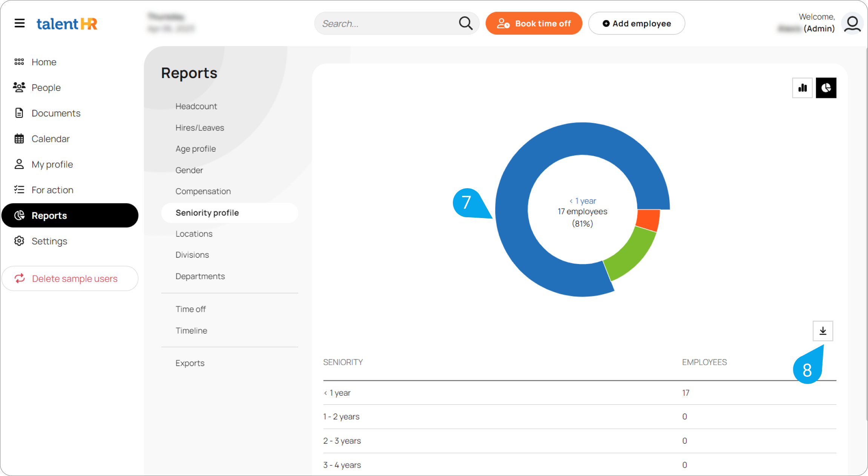
Task: Click the '3 - 4 years' table row
Action: point(580,465)
